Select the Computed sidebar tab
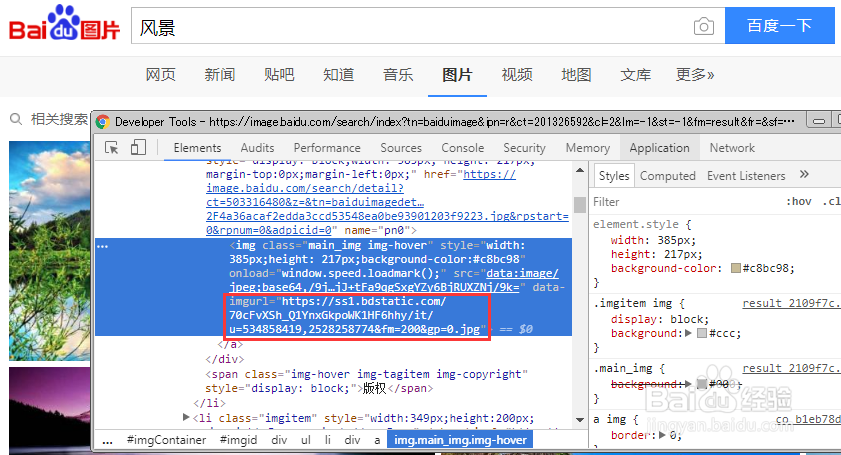Screen dimensions: 841x455 667,176
